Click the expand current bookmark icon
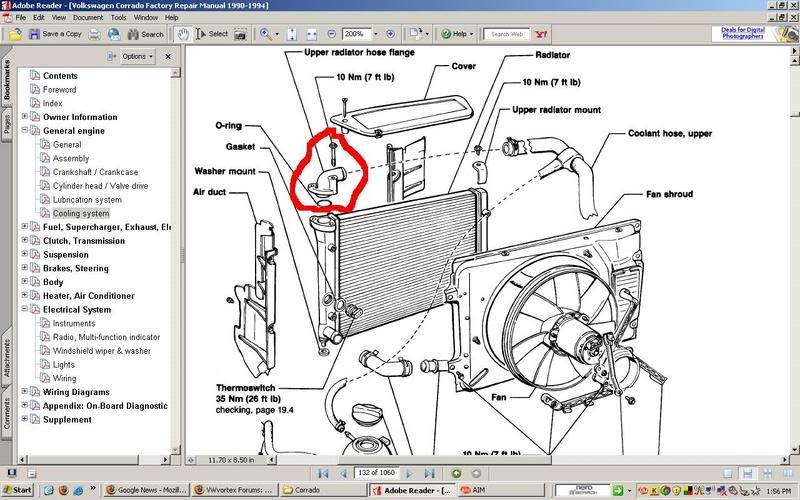800x500 pixels. (x=111, y=57)
